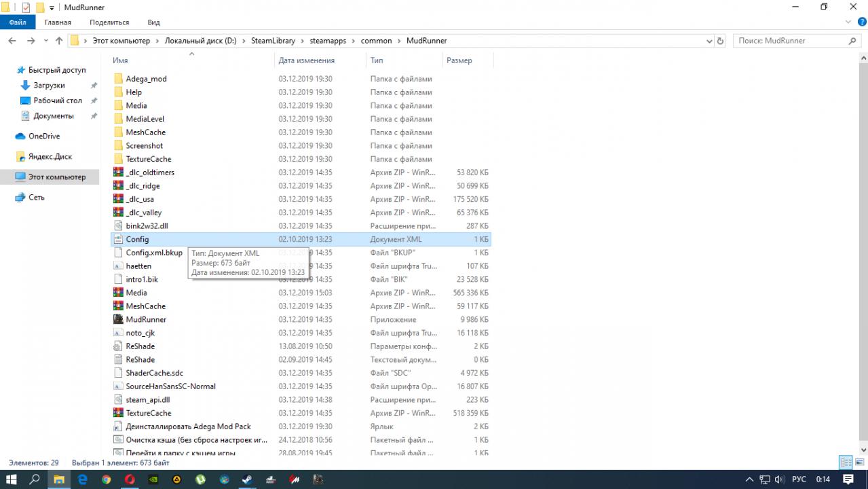This screenshot has height=489, width=868.
Task: Select Этот компьютер in navigation pane
Action: point(57,177)
